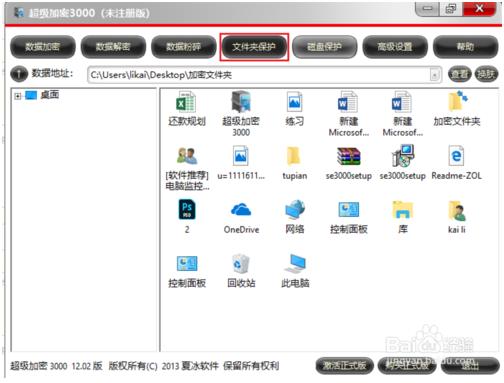Open the 高级设置 tab
Image resolution: width=504 pixels, height=383 pixels.
(395, 46)
